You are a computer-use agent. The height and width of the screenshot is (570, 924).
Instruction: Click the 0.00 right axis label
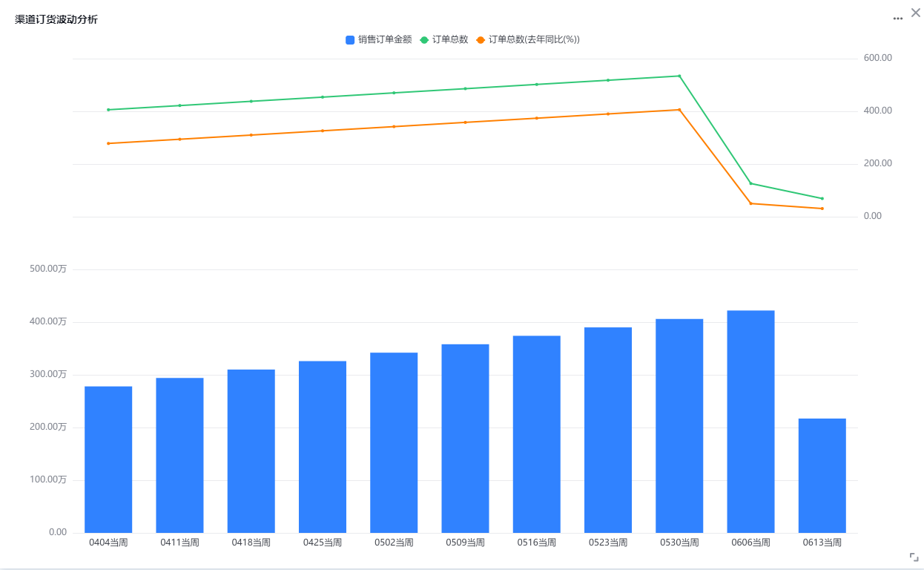click(872, 216)
